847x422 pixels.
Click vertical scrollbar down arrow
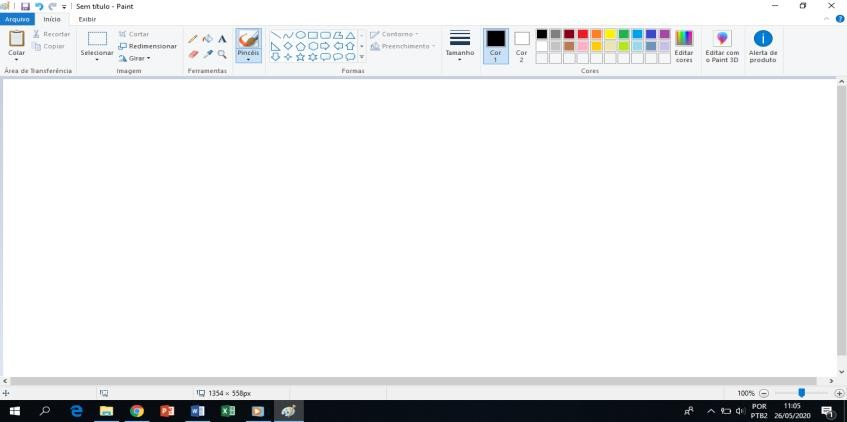842,372
